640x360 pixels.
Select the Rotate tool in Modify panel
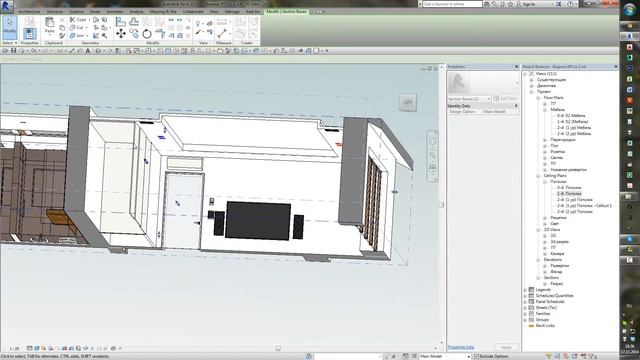tap(147, 34)
